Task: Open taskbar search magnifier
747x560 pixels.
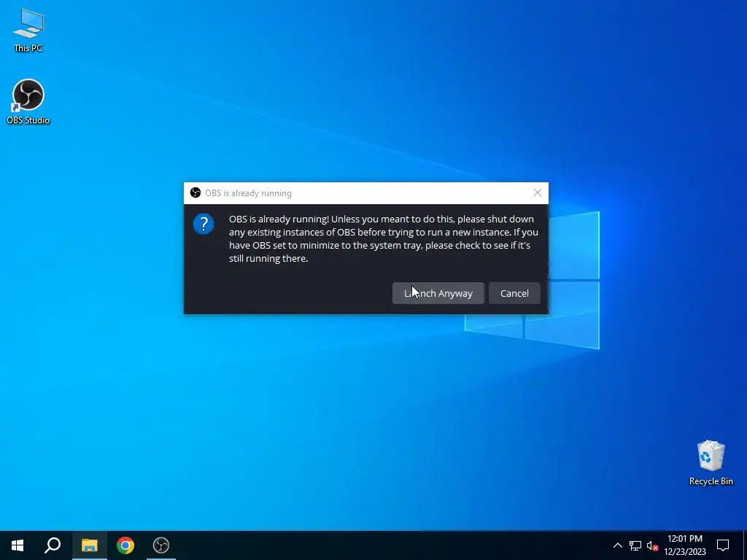Action: pyautogui.click(x=53, y=545)
